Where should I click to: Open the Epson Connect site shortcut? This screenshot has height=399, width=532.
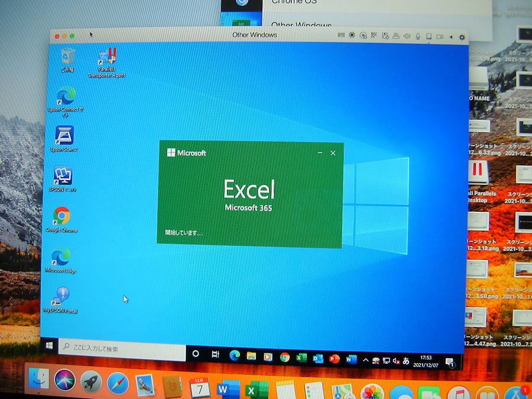pyautogui.click(x=66, y=102)
